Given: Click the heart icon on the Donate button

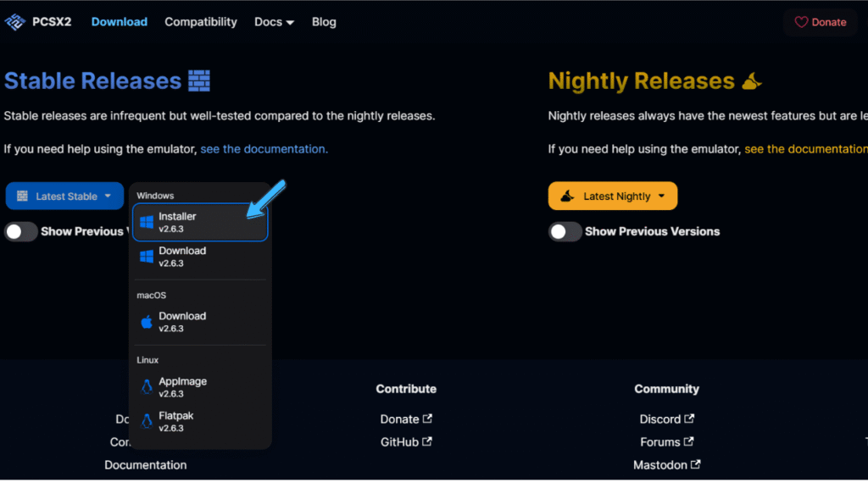Looking at the screenshot, I should click(802, 22).
